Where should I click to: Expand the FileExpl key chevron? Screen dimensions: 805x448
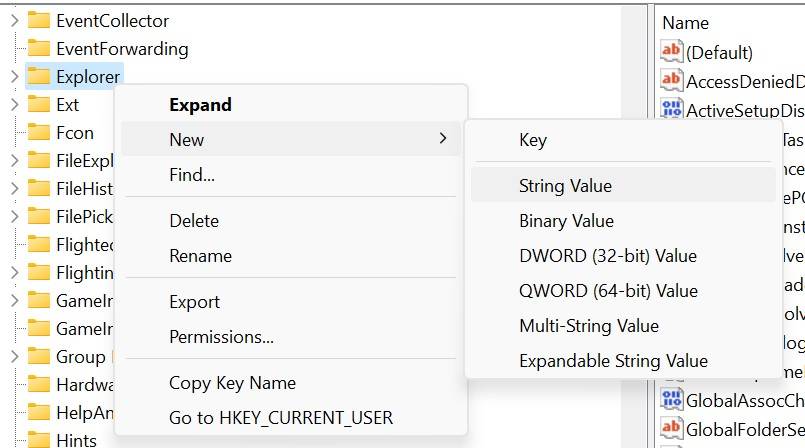click(14, 161)
